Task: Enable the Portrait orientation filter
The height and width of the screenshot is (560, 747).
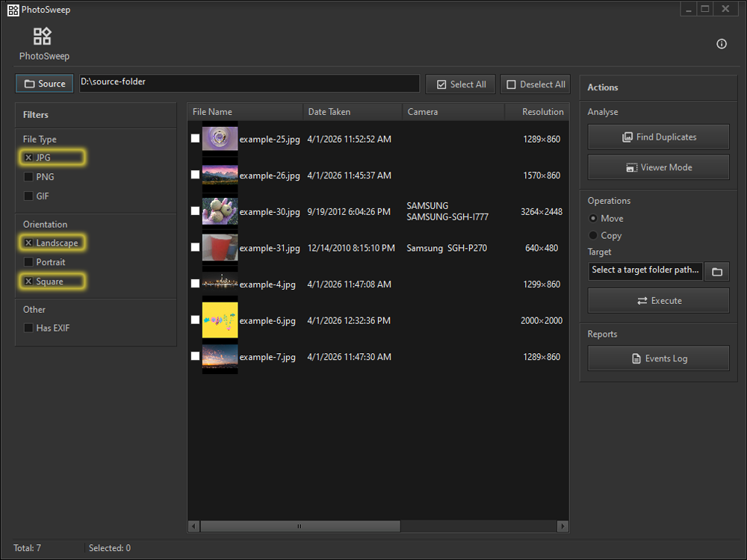Action: point(27,262)
